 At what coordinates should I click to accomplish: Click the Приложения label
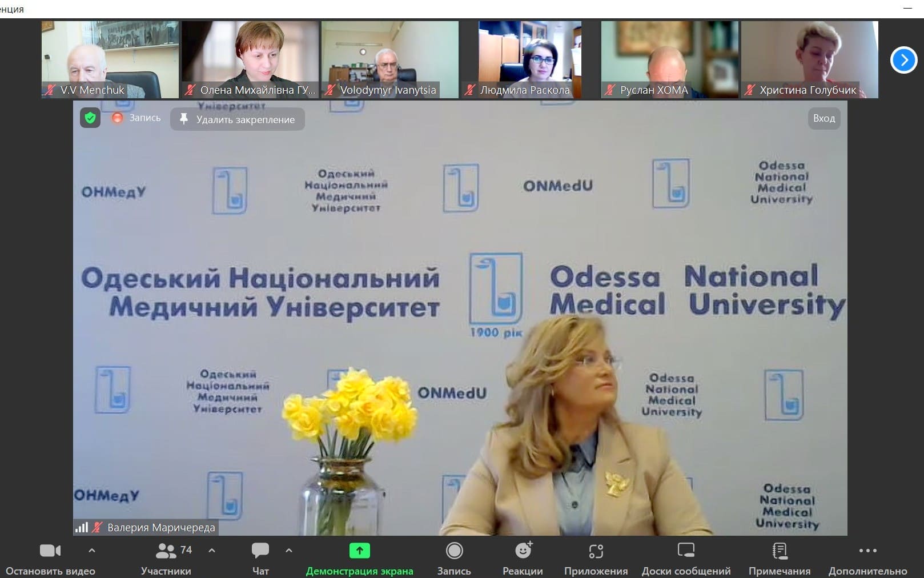coord(596,571)
